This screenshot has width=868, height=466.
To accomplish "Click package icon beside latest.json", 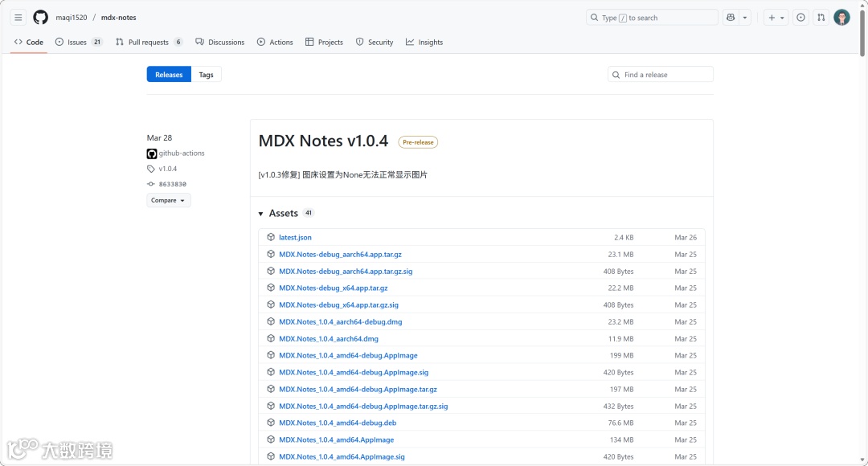I will pos(271,237).
